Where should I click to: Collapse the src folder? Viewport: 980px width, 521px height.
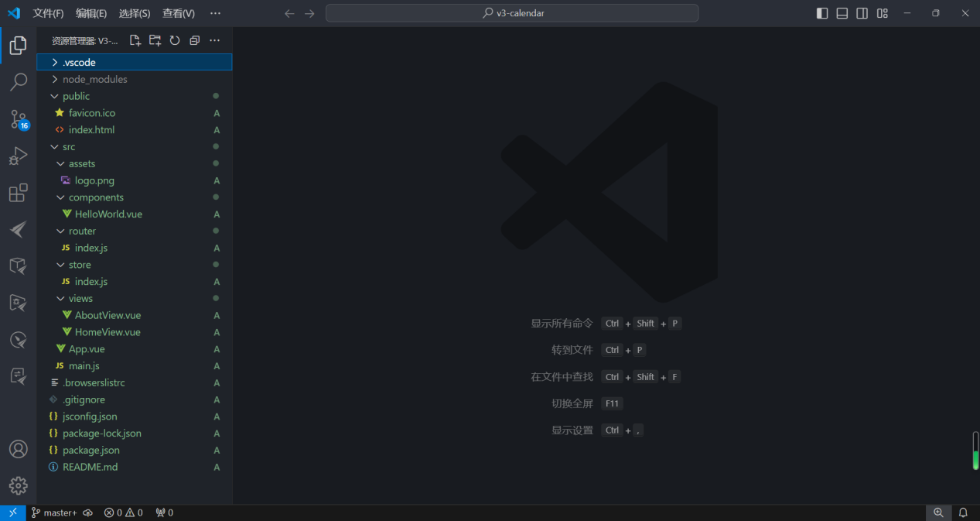(x=135, y=146)
